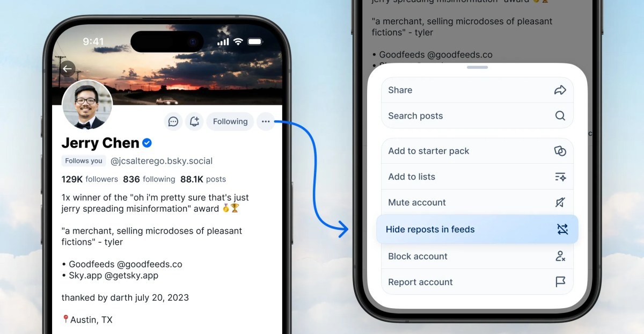Screen dimensions: 644x334
Task: Choose Report account from the menu
Action: point(477,282)
